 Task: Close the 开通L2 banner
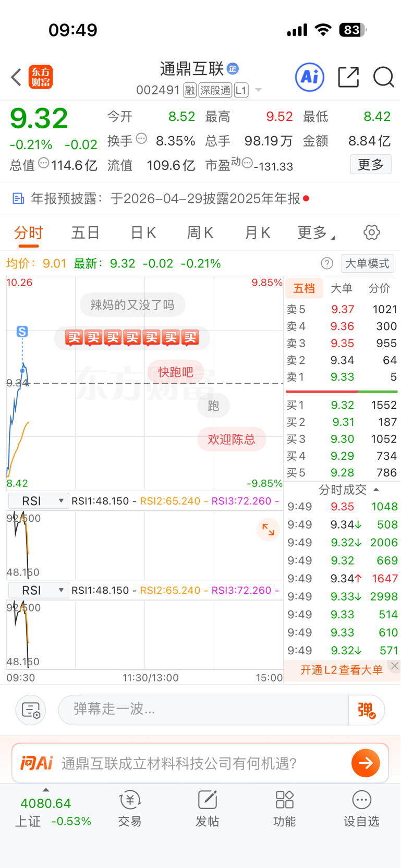pos(395,666)
